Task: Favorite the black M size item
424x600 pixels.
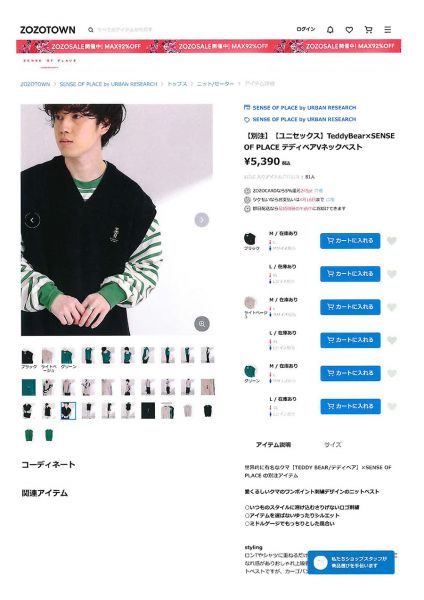Action: point(391,241)
